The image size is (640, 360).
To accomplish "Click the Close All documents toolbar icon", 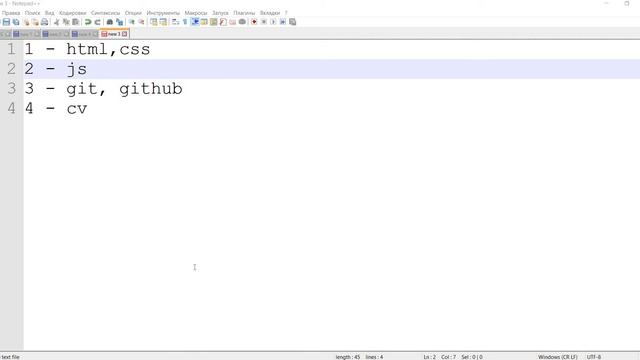I will (35, 22).
